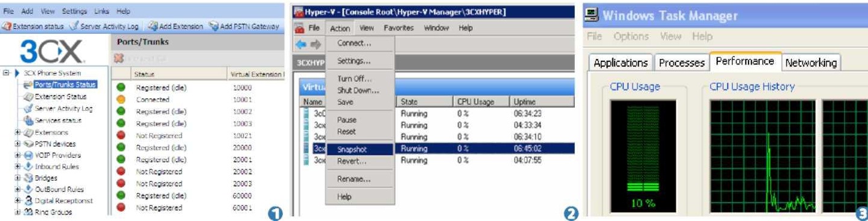868x221 pixels.
Task: Click the green status icon for extension 10000
Action: [x=121, y=87]
